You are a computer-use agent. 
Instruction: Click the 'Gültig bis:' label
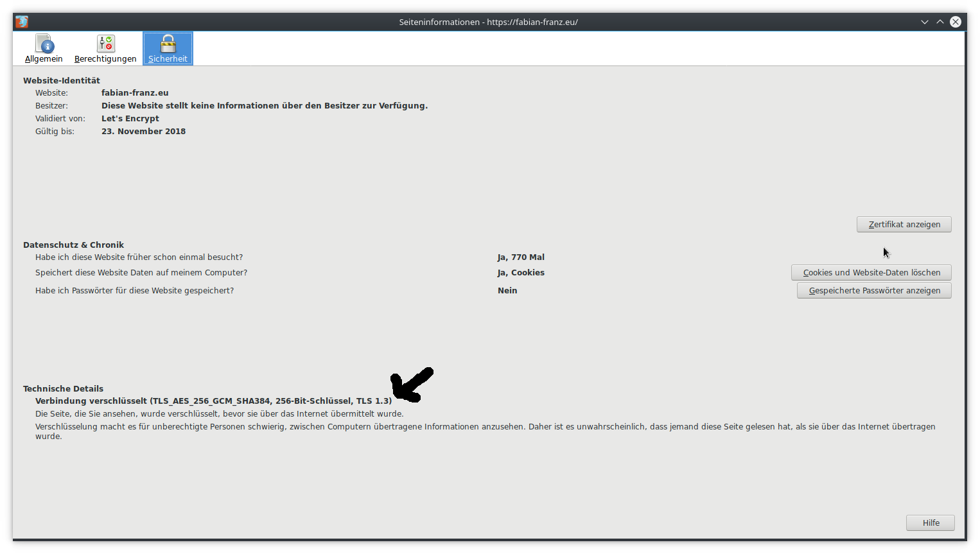click(55, 131)
